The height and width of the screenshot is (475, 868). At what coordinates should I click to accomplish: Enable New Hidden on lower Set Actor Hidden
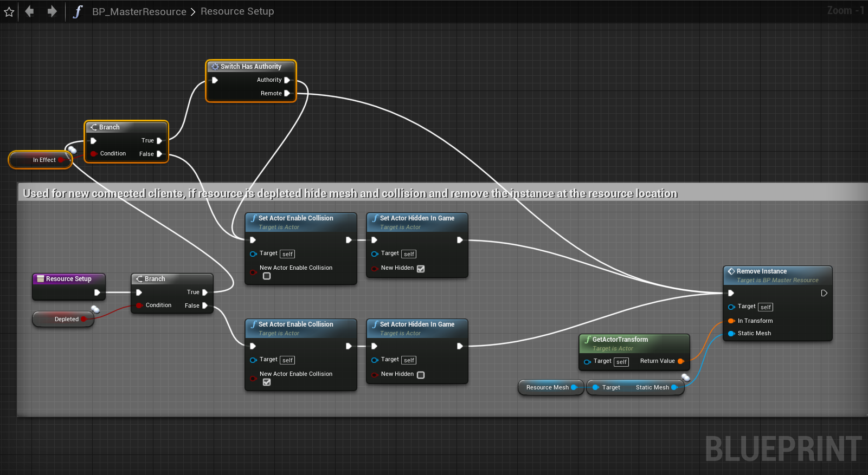[x=421, y=375]
